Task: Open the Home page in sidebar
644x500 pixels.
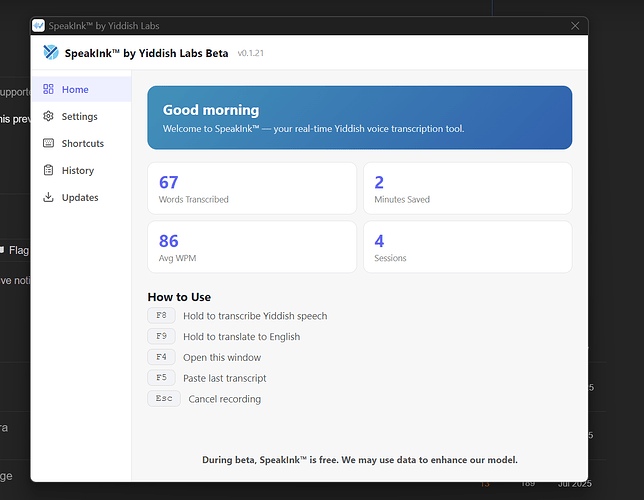Action: tap(81, 89)
